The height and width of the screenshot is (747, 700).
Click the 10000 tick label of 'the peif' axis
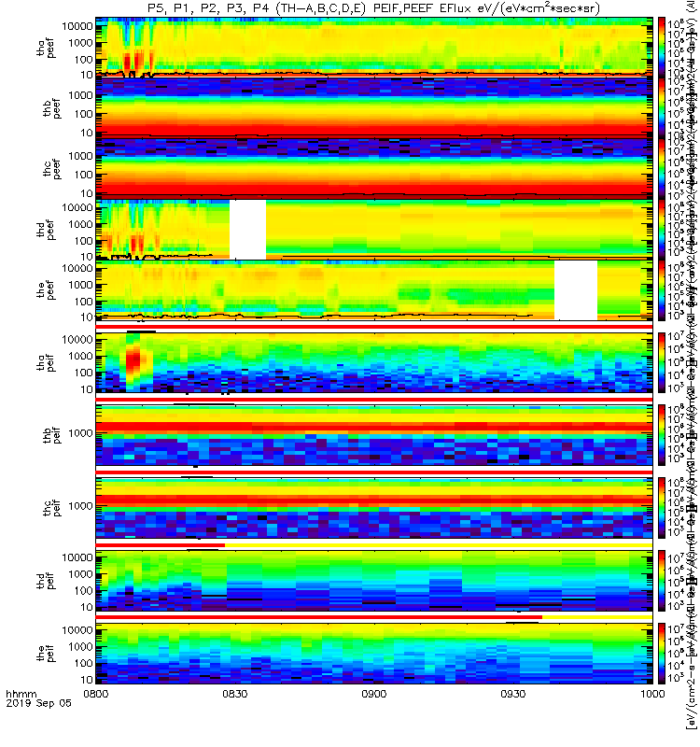point(77,629)
